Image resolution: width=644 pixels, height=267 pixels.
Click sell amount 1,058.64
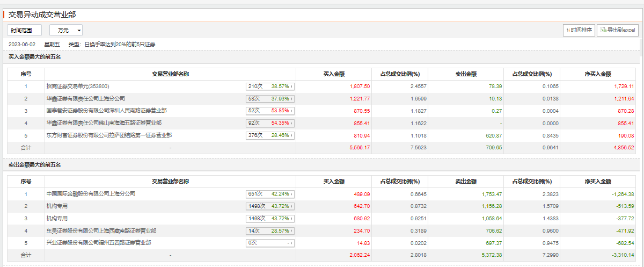pos(492,219)
